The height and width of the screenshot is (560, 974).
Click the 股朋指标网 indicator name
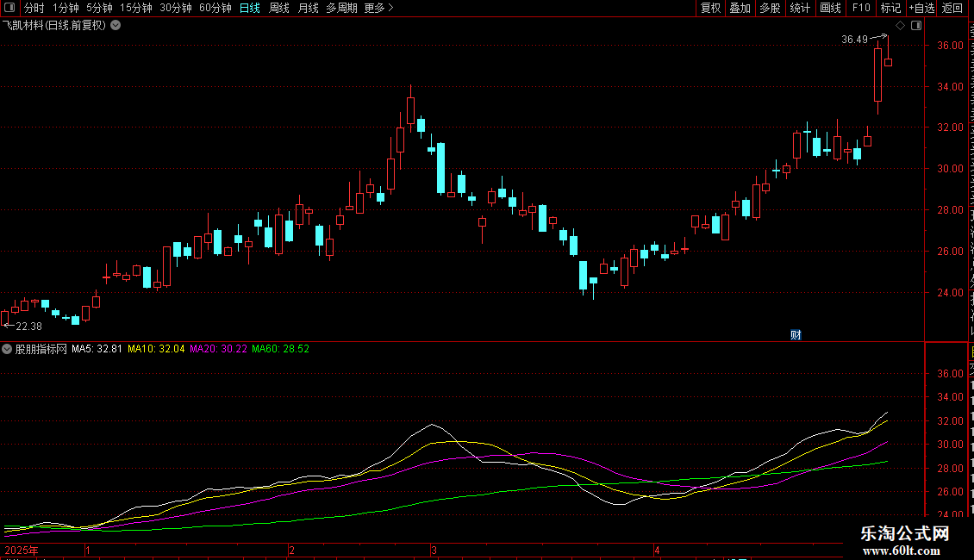(x=41, y=349)
